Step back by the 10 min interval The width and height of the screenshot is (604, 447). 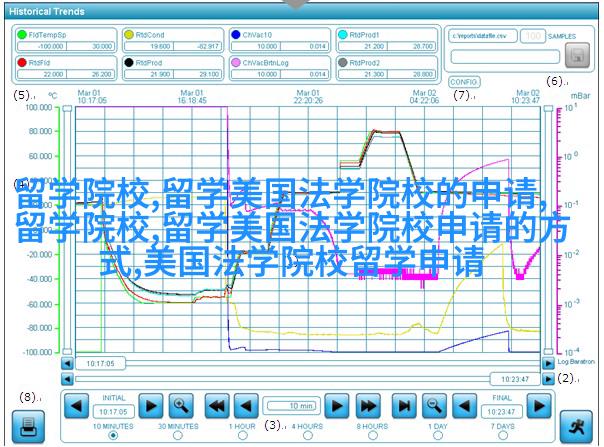coord(246,406)
